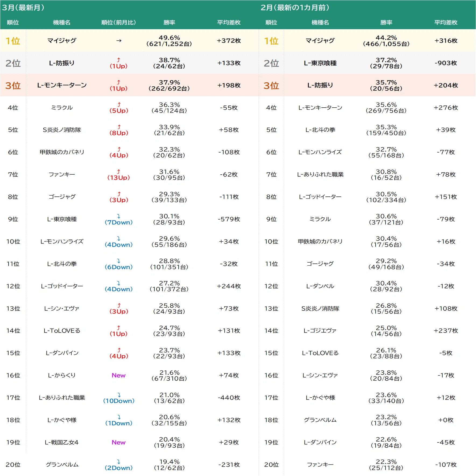Click 'L-北斗の拳' in the February table
The width and height of the screenshot is (476, 476).
tap(320, 130)
